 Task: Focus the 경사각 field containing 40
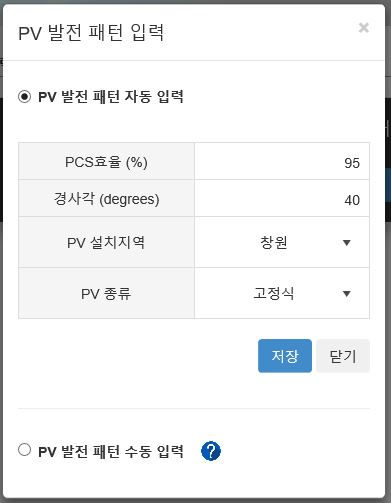282,199
